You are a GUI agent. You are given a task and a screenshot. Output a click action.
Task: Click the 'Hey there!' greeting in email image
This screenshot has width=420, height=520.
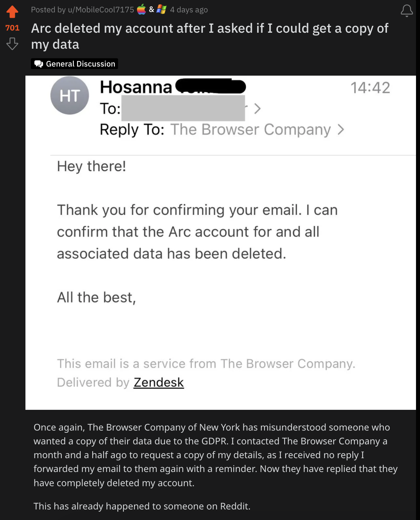[92, 167]
